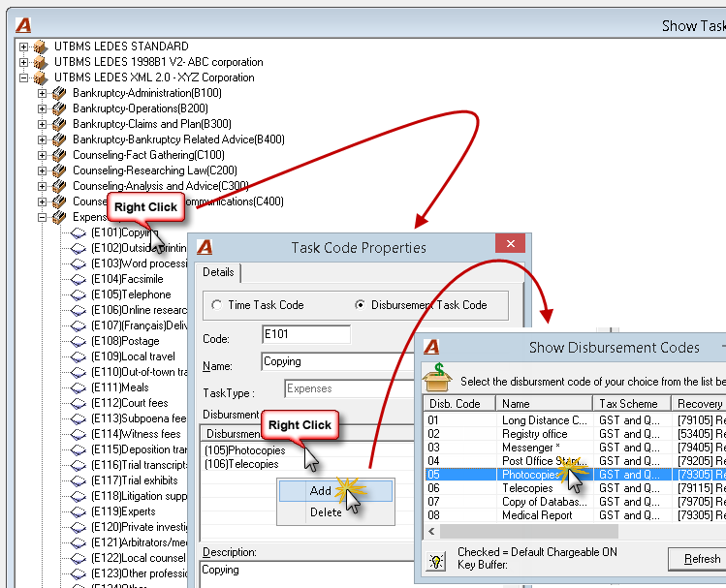Viewport: 726px width, 588px height.
Task: Click the UTBMS LEDES STANDARD package icon
Action: pos(41,46)
